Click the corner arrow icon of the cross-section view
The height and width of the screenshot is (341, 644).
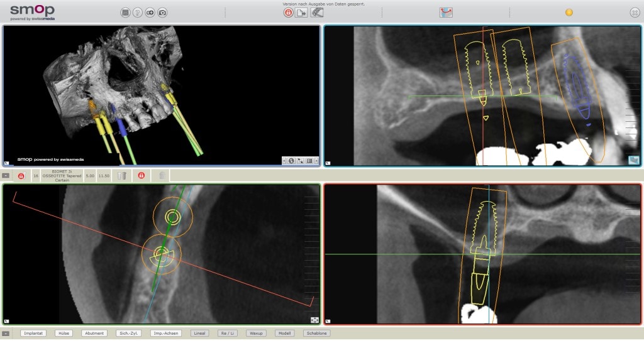click(x=328, y=322)
